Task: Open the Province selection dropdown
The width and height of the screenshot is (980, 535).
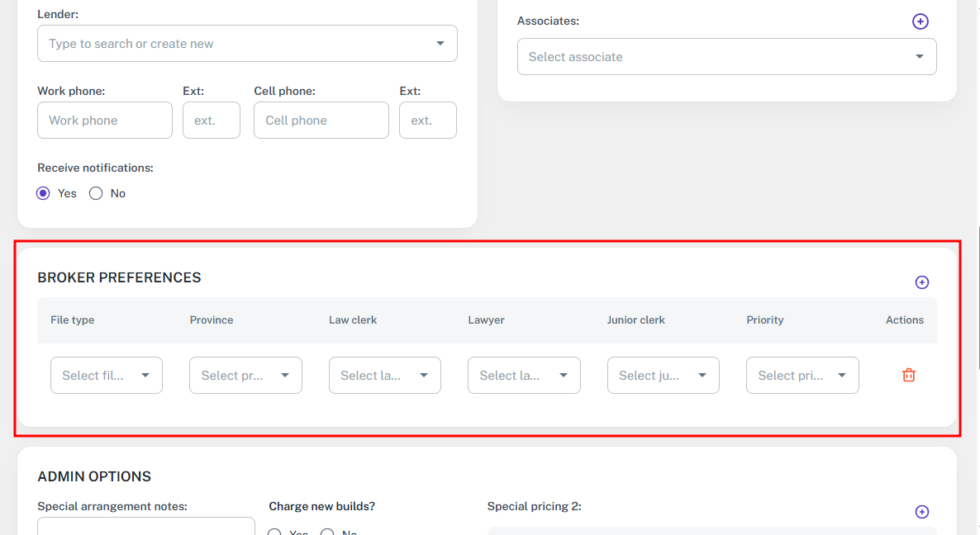Action: [x=245, y=375]
